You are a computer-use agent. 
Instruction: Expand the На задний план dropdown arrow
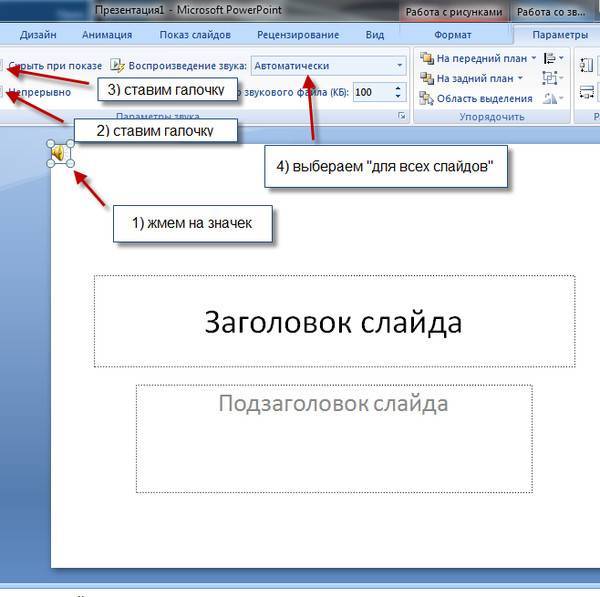[520, 78]
